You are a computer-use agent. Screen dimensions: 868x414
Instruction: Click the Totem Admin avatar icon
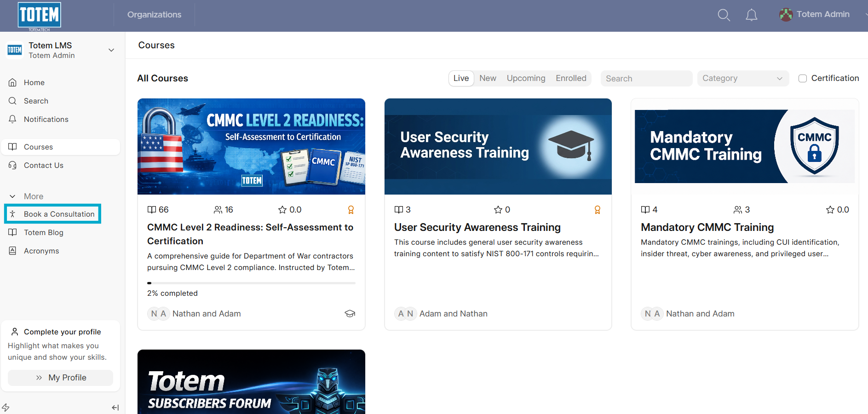[x=786, y=15]
